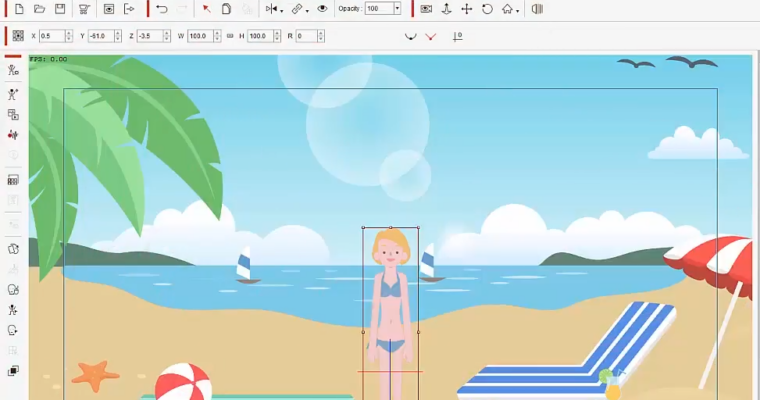Toggle the lock aspect ratio icon
Image resolution: width=760 pixels, height=400 pixels.
(x=230, y=36)
